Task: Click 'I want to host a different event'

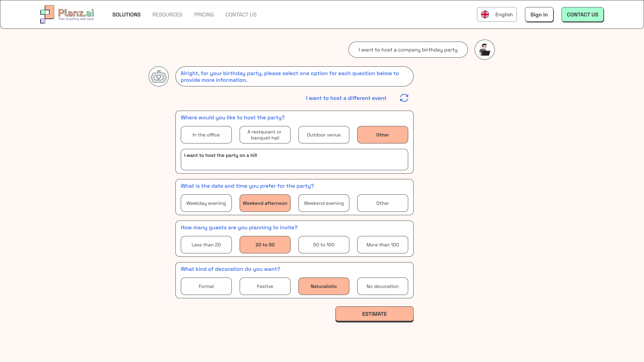Action: (x=346, y=98)
